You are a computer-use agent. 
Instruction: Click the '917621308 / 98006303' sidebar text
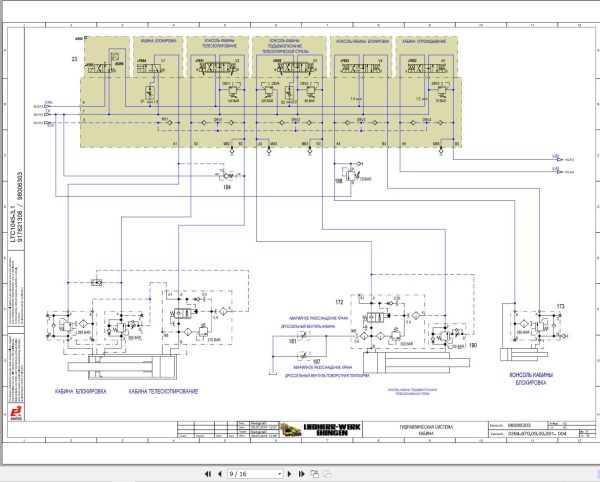(x=20, y=207)
